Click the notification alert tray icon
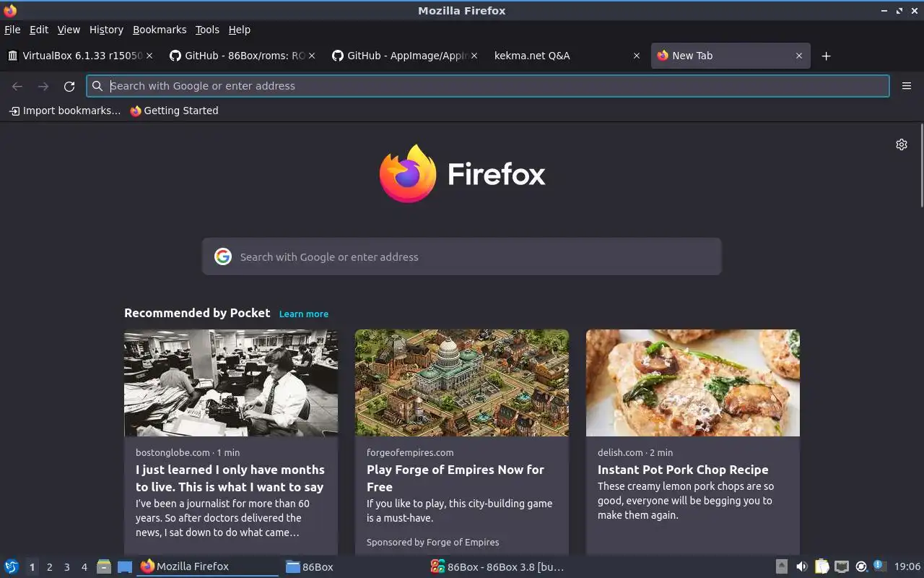924x578 pixels. point(880,566)
